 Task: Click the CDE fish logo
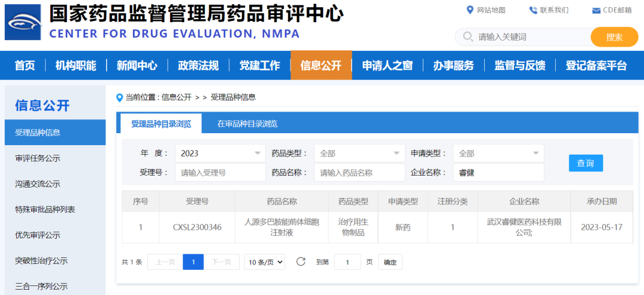[23, 22]
